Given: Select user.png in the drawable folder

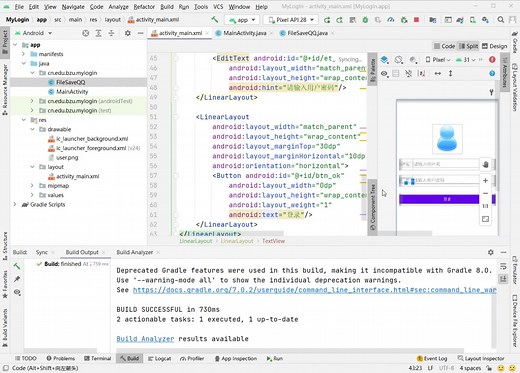Looking at the screenshot, I should click(67, 157).
